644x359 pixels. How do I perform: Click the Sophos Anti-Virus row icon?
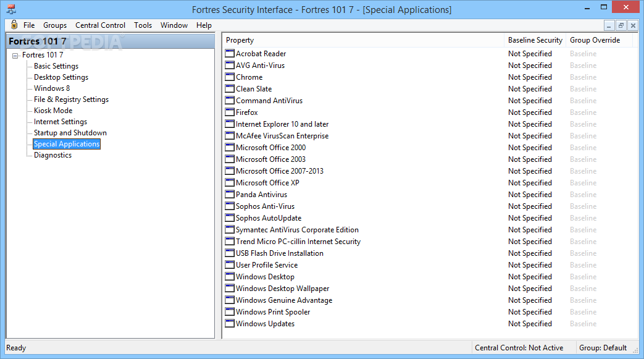click(x=230, y=206)
